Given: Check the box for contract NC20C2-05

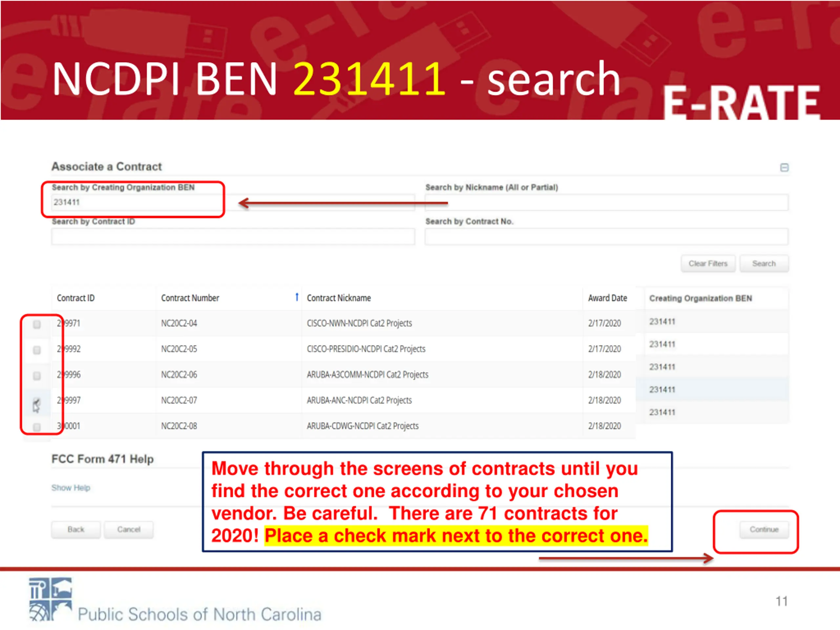Looking at the screenshot, I should pyautogui.click(x=37, y=350).
